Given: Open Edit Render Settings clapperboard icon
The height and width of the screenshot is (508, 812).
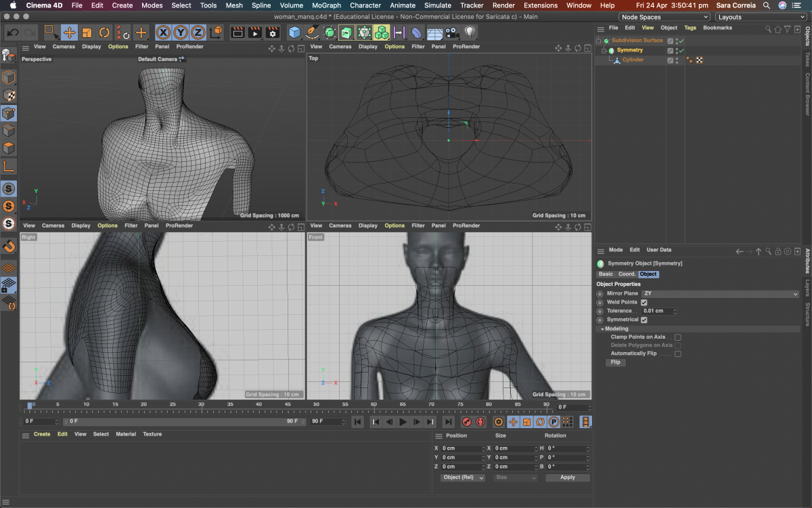Looking at the screenshot, I should 273,33.
